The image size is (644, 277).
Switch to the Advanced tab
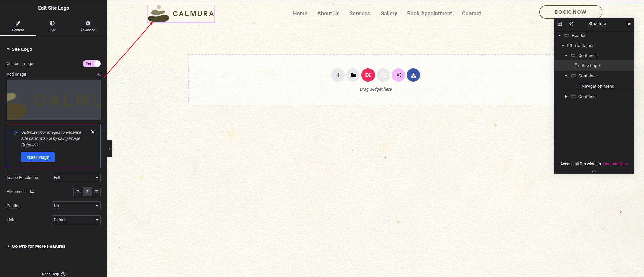[x=88, y=26]
